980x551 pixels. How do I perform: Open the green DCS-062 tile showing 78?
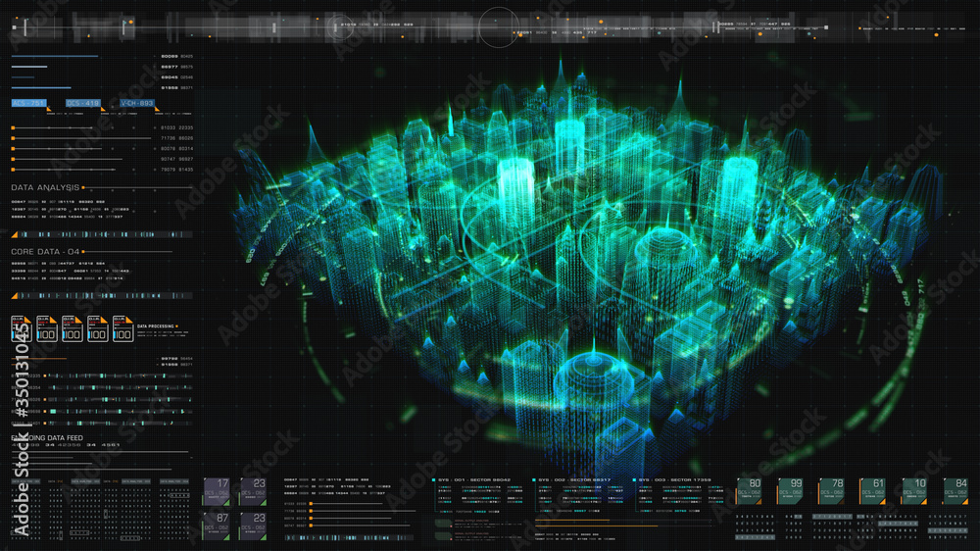click(831, 491)
